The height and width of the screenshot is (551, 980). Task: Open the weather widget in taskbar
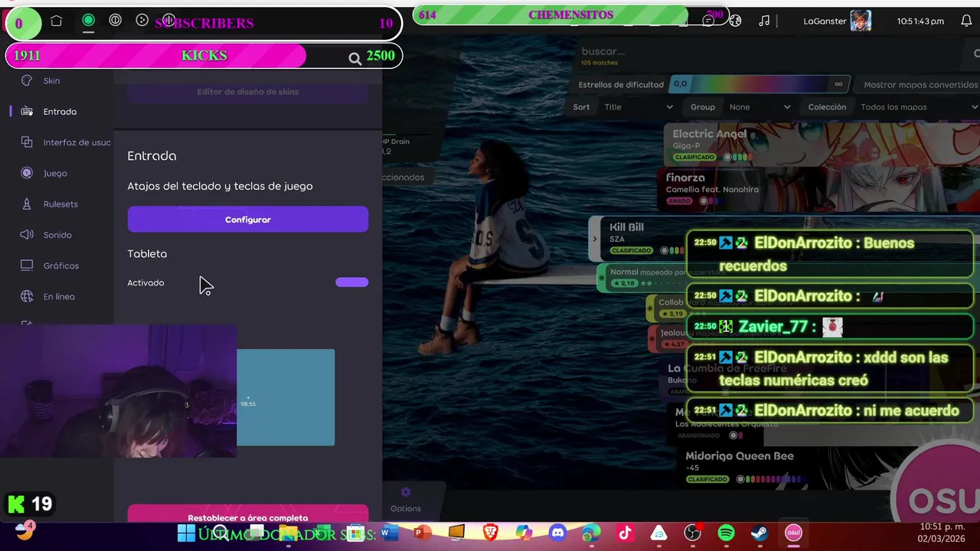pyautogui.click(x=24, y=530)
